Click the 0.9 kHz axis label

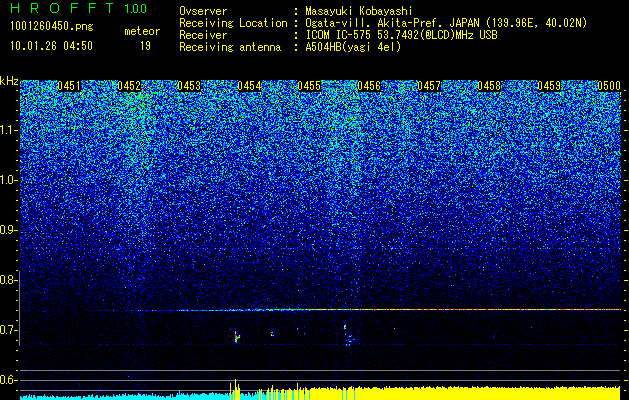(x=9, y=230)
